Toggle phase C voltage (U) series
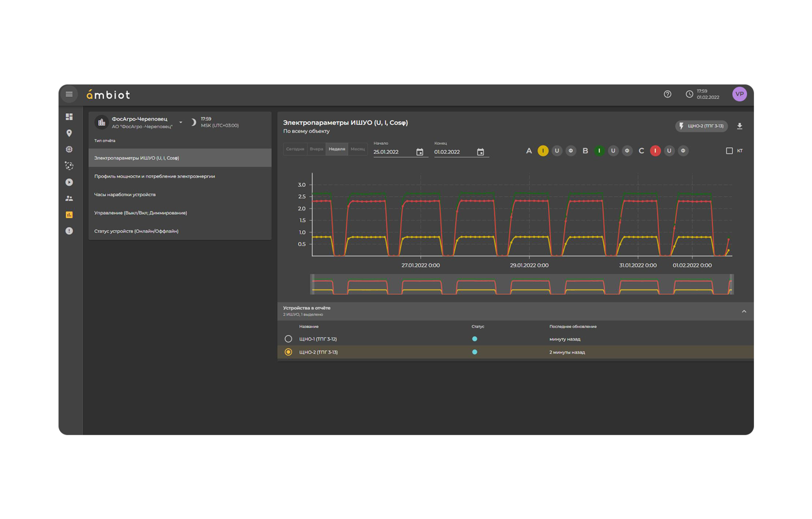 pos(669,151)
